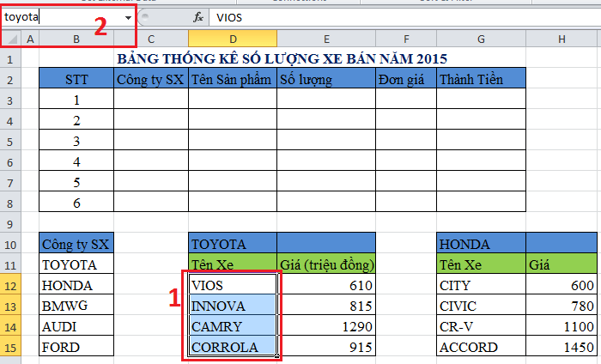Screen dimensions: 601x364
Task: Click the CIVIC cell
Action: [x=481, y=306]
